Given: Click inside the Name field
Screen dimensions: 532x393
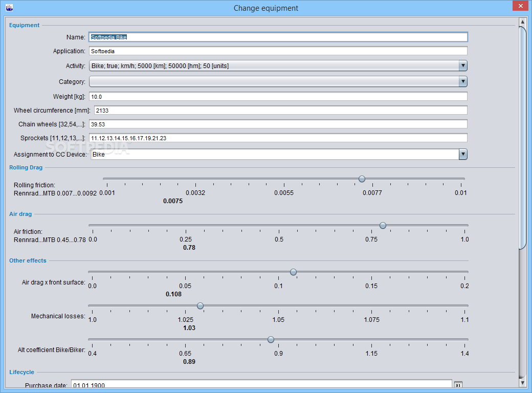Looking at the screenshot, I should click(x=278, y=37).
